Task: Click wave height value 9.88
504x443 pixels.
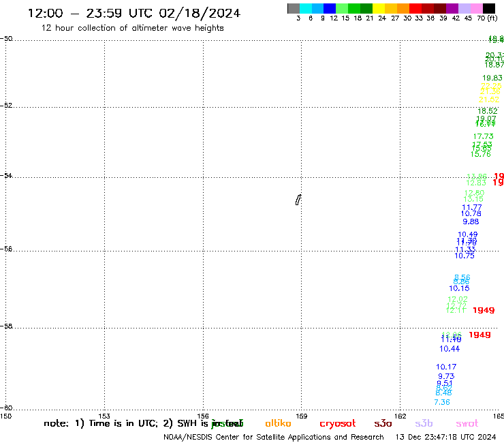Action: click(x=471, y=221)
